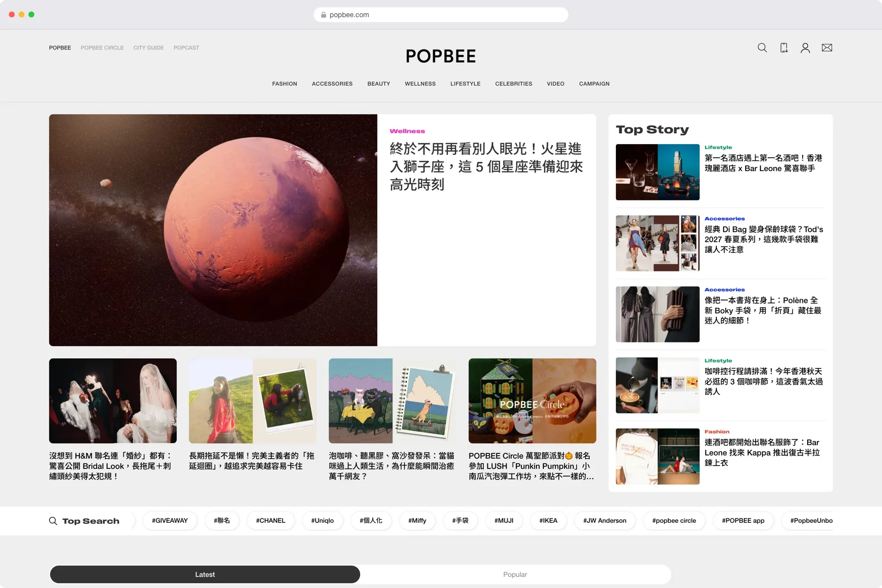Open the search magnifier icon in header
Screen dimensions: 882x588
(762, 48)
